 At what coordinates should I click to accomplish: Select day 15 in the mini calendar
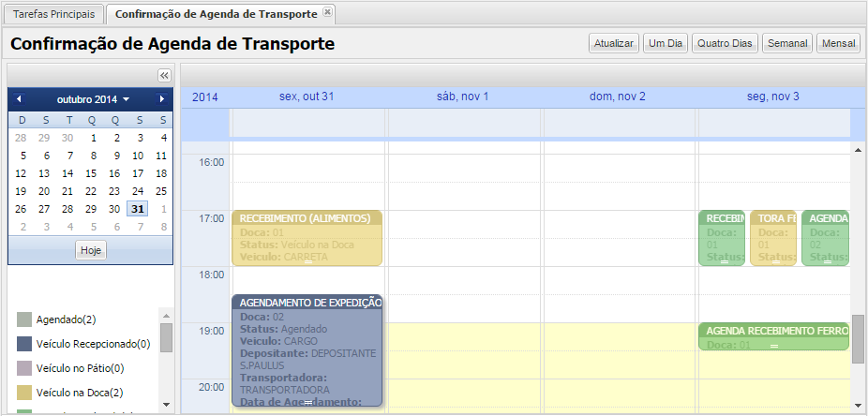91,173
